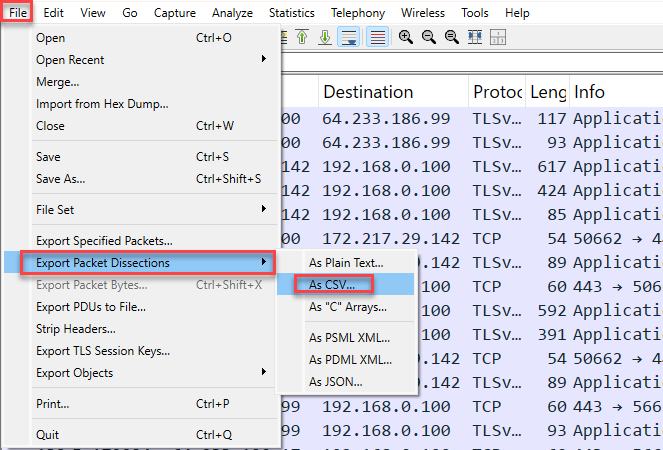Screen dimensions: 663x450
Task: Click the zoom in magnifier icon
Action: point(406,37)
